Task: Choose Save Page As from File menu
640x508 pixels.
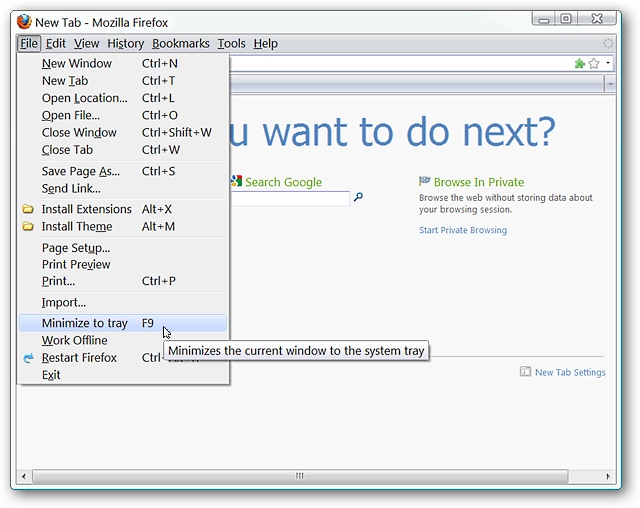Action: 80,171
